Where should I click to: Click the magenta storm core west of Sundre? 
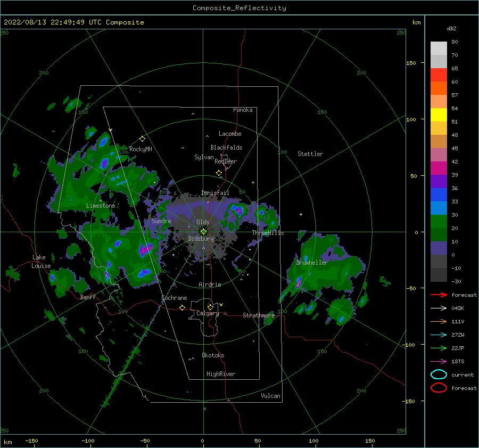pyautogui.click(x=145, y=249)
